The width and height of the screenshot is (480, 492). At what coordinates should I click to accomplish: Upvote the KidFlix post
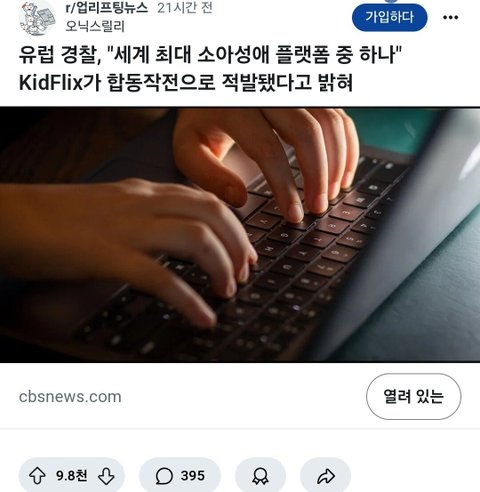click(x=37, y=476)
